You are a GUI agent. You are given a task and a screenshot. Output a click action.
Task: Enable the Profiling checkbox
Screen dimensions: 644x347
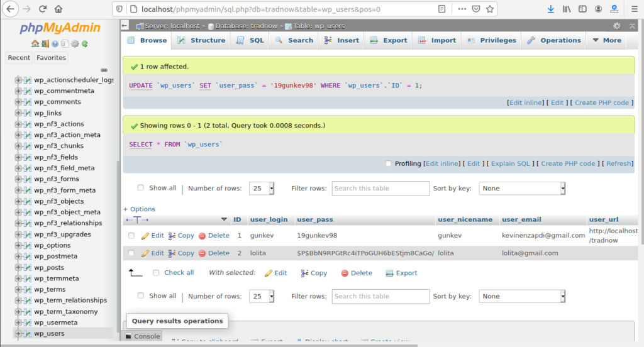pos(389,163)
